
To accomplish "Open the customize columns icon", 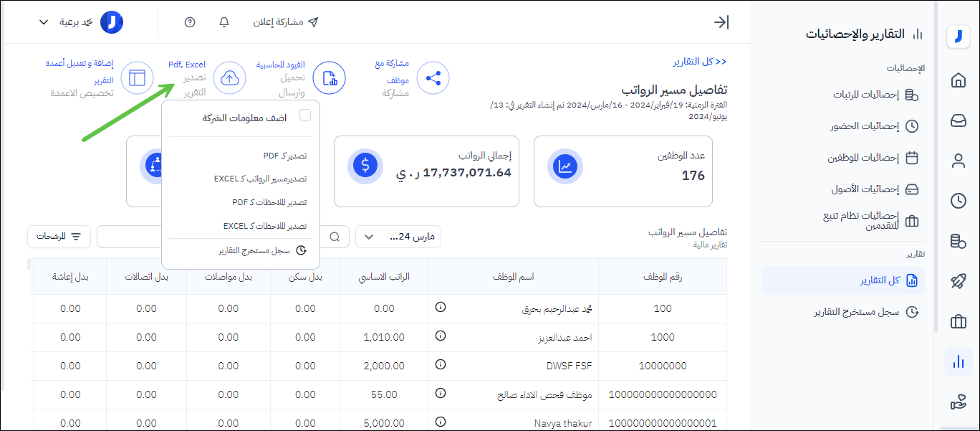I will [137, 78].
